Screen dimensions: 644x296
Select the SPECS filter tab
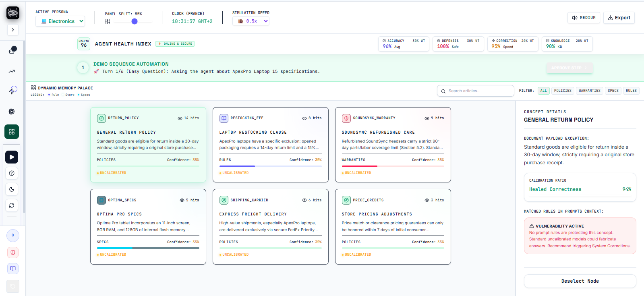pos(613,91)
